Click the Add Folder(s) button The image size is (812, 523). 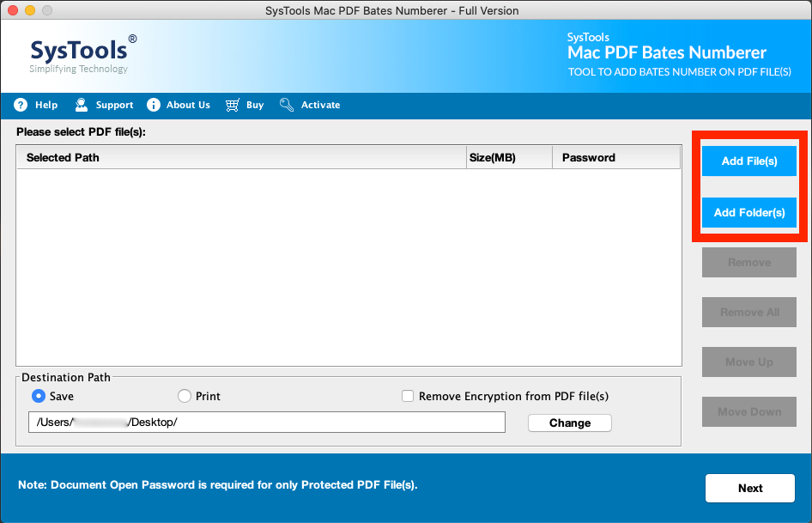point(748,212)
